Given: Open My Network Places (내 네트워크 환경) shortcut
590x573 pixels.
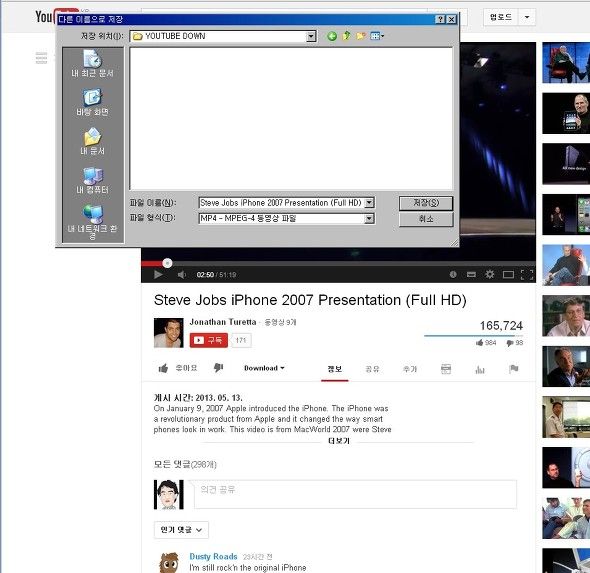Looking at the screenshot, I should (x=93, y=222).
